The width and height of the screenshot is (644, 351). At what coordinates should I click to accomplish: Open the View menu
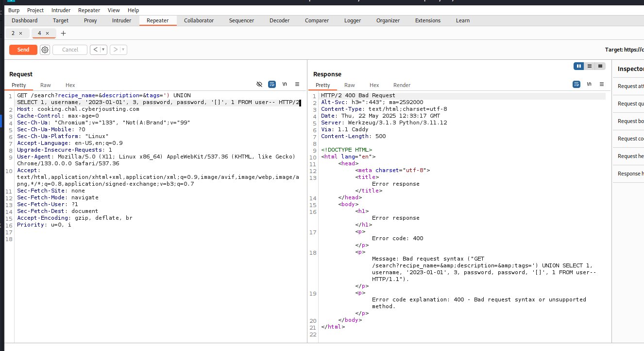114,10
